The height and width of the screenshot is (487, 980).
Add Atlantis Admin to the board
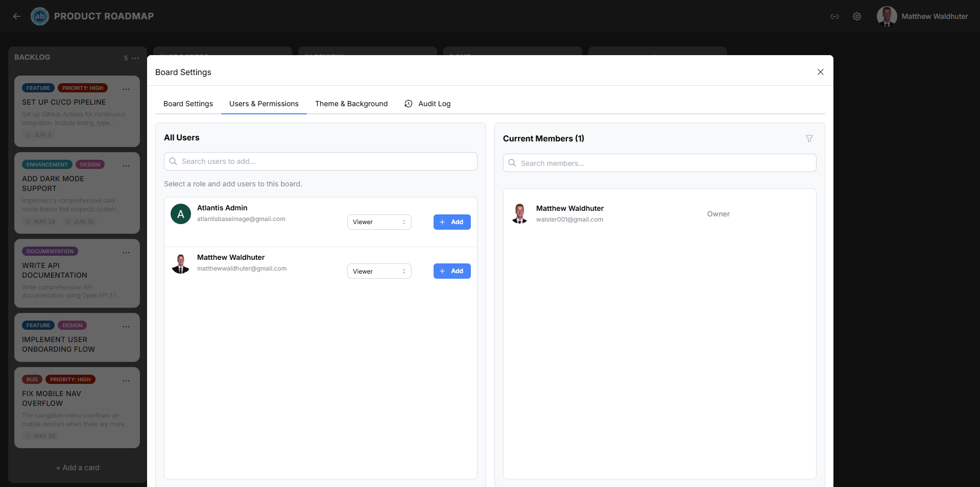pos(452,222)
